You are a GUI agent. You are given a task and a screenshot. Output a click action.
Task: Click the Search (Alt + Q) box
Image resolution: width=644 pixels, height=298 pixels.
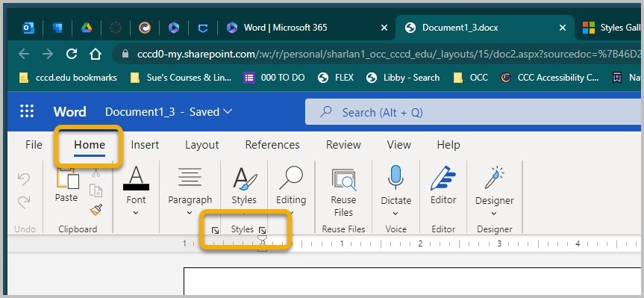tap(472, 112)
